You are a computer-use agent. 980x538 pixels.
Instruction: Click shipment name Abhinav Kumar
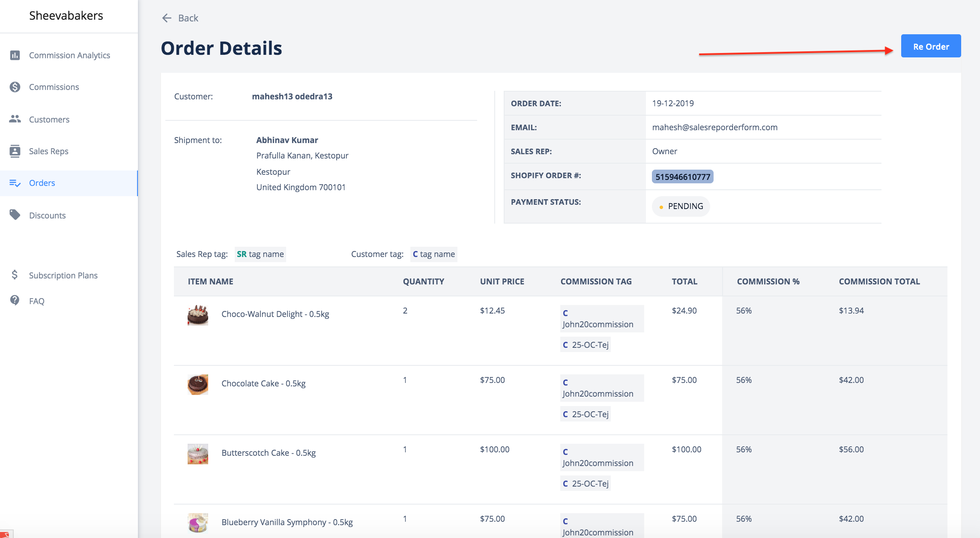287,140
